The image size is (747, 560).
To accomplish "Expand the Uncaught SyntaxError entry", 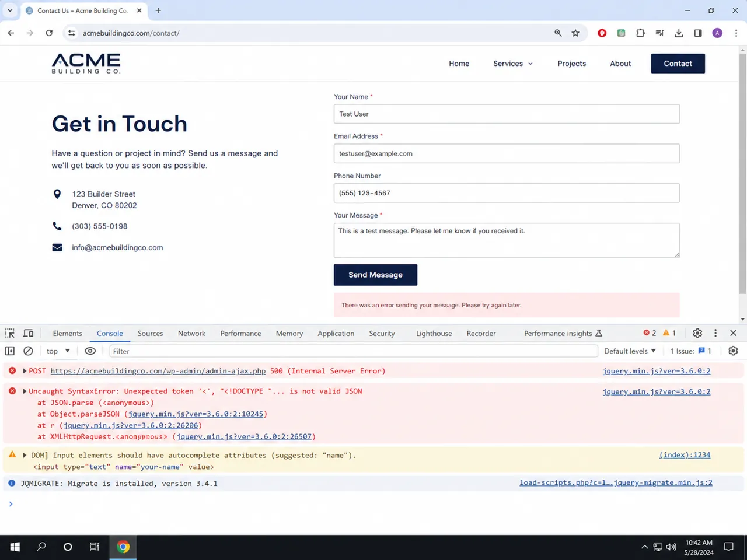I will [25, 391].
